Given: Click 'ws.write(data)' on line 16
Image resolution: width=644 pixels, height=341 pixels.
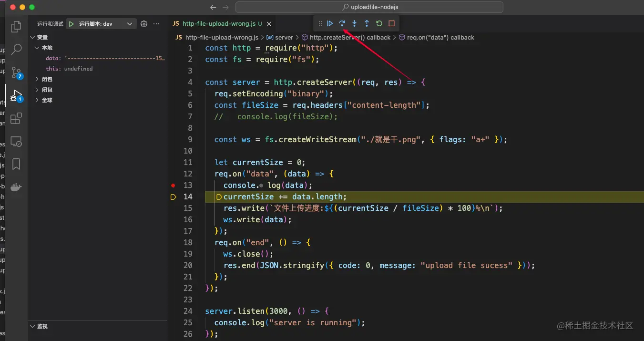Looking at the screenshot, I should point(255,219).
